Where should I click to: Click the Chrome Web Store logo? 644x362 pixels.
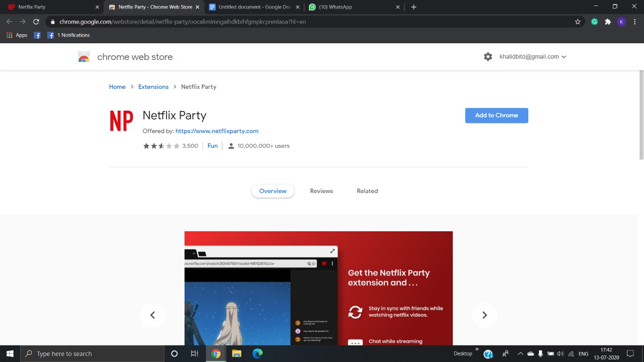point(84,57)
